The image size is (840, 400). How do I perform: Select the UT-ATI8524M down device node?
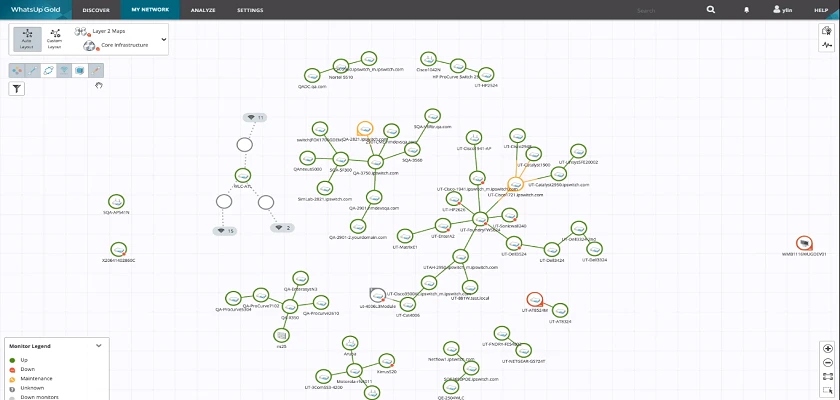click(x=535, y=300)
